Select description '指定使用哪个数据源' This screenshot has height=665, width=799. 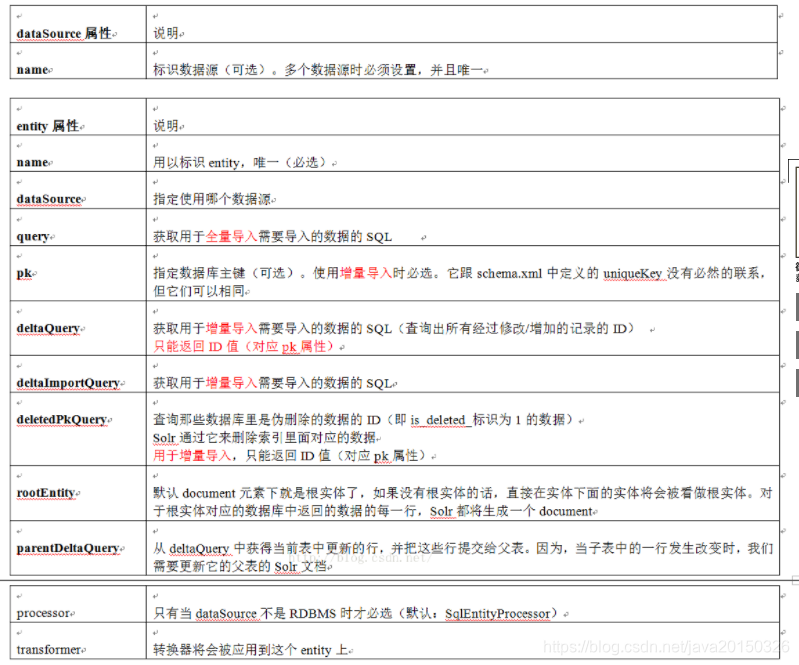(x=212, y=199)
